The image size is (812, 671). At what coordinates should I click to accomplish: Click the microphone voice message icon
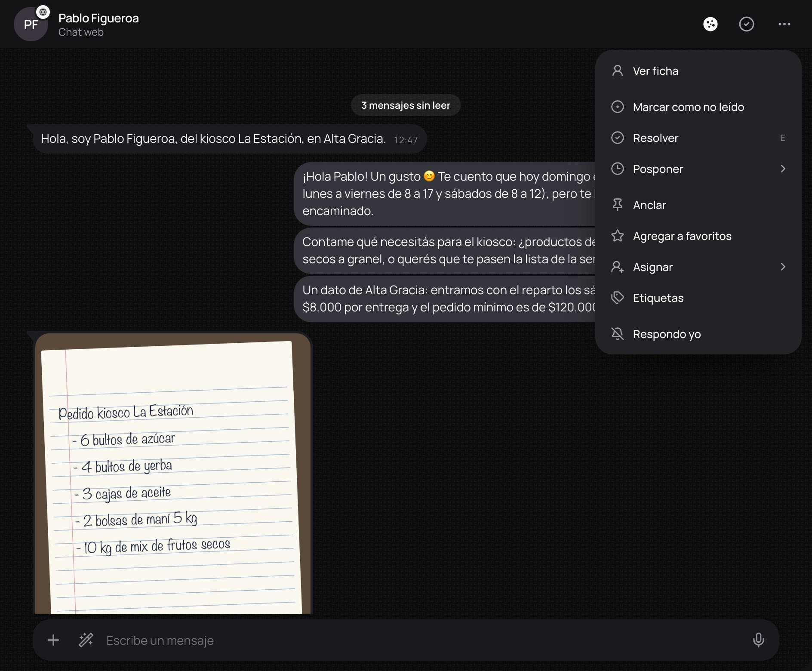click(x=759, y=640)
